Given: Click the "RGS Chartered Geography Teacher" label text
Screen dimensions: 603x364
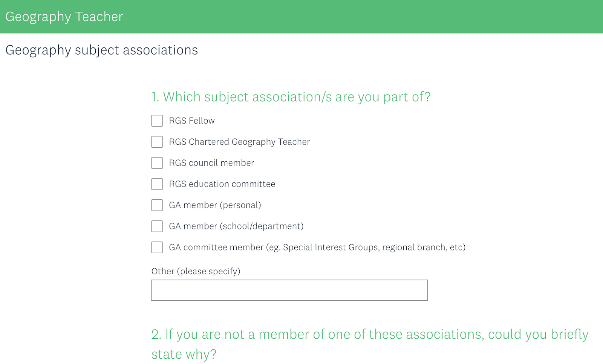Looking at the screenshot, I should click(x=239, y=142).
